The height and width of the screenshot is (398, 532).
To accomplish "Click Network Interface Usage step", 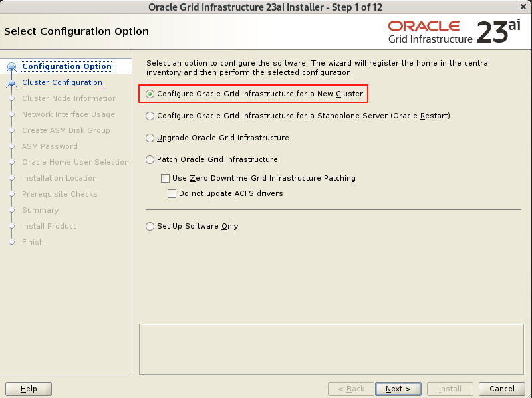I will (x=68, y=114).
